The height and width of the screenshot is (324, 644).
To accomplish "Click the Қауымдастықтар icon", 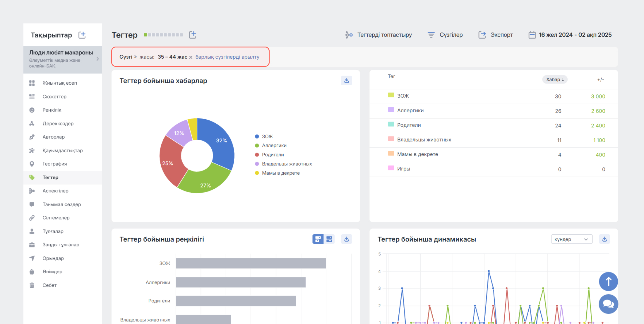I will (32, 150).
